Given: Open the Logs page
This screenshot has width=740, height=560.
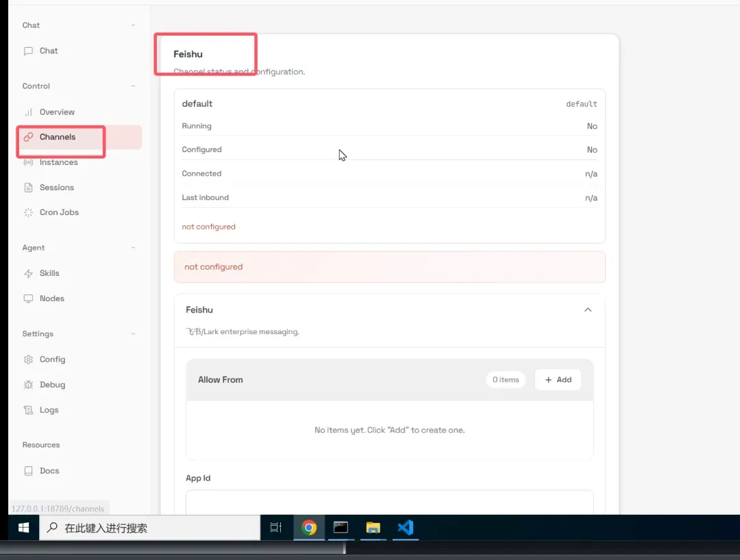Looking at the screenshot, I should pos(49,410).
